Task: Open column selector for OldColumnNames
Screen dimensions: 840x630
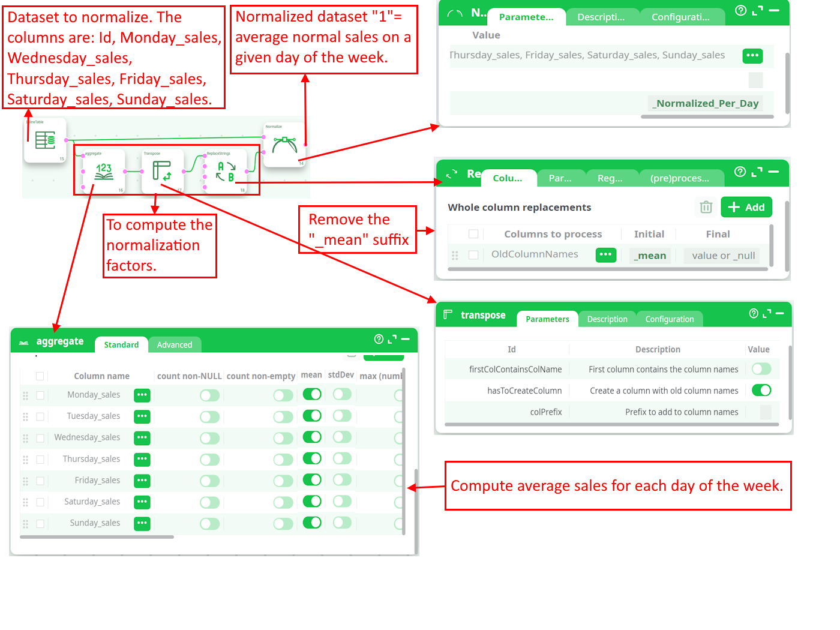Action: pos(605,255)
